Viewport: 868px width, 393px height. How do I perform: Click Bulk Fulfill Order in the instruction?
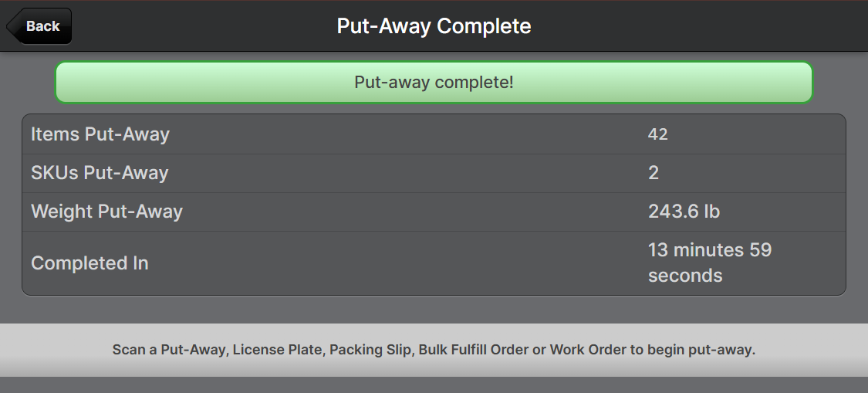pyautogui.click(x=474, y=350)
